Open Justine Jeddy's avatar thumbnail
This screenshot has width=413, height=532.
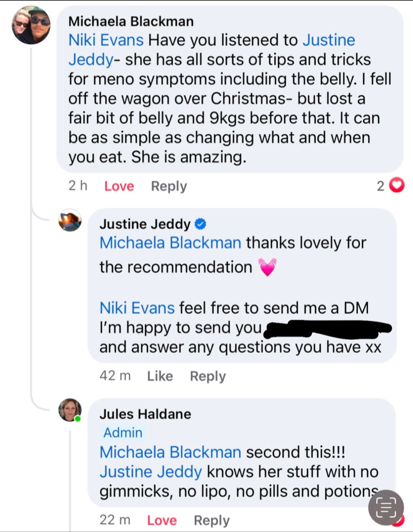70,221
